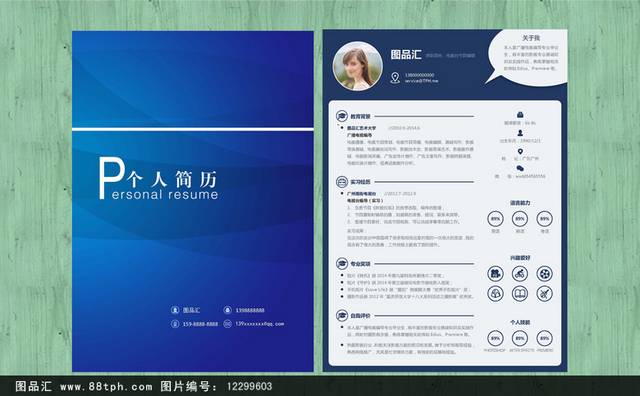Image resolution: width=640 pixels, height=396 pixels.
Task: Click the 实习经历 section heading
Action: 360,182
